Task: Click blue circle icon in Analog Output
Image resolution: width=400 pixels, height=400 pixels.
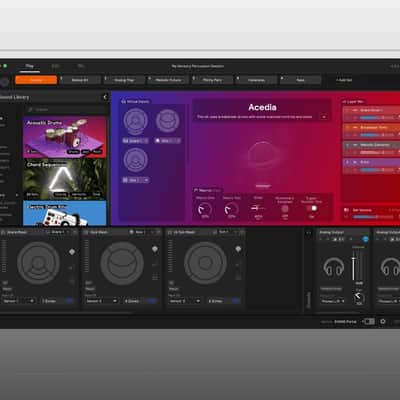Action: coord(365,239)
